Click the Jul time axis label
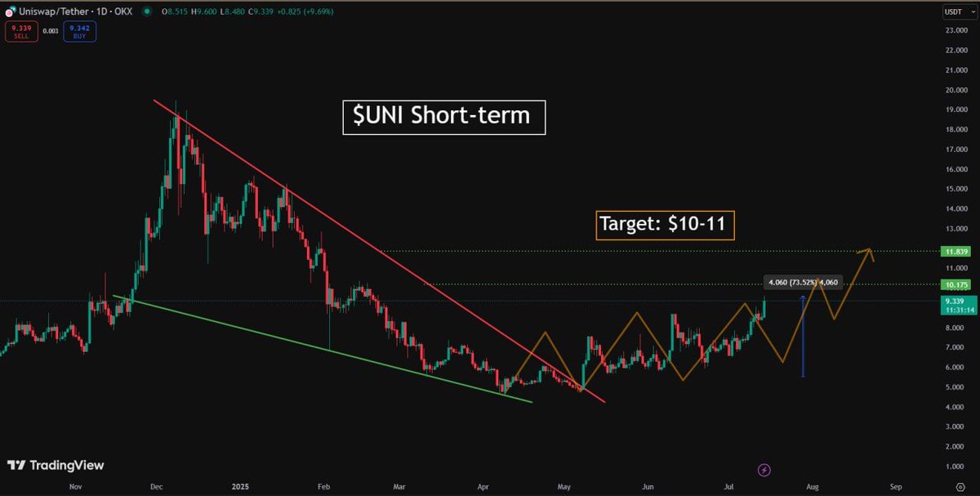This screenshot has width=980, height=496. pos(728,485)
